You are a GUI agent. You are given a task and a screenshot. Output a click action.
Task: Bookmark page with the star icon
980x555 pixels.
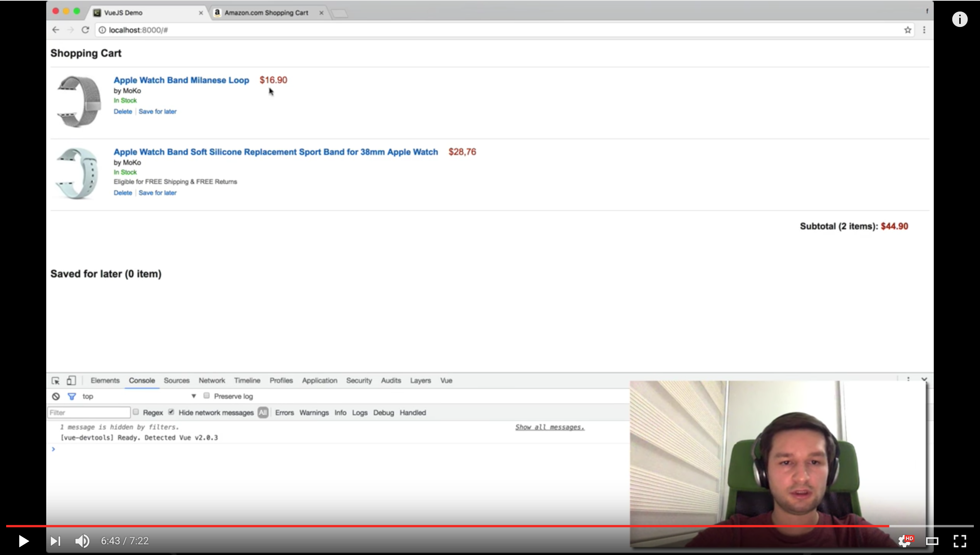pos(908,30)
